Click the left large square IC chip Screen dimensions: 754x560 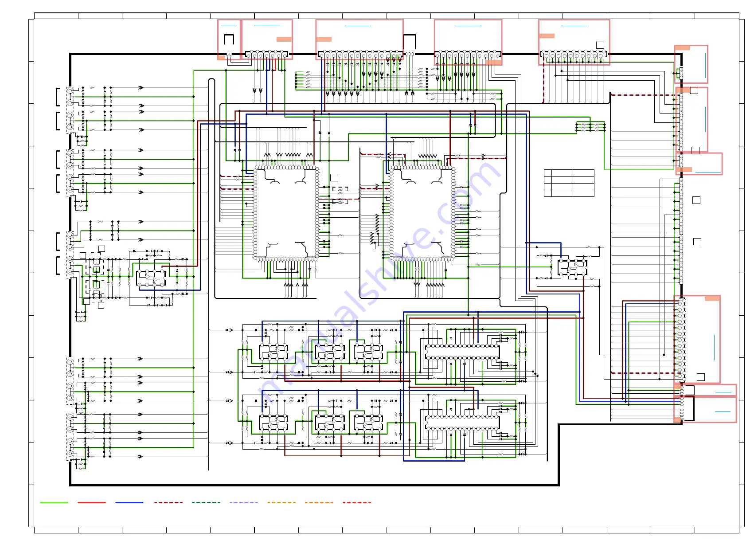pyautogui.click(x=286, y=213)
